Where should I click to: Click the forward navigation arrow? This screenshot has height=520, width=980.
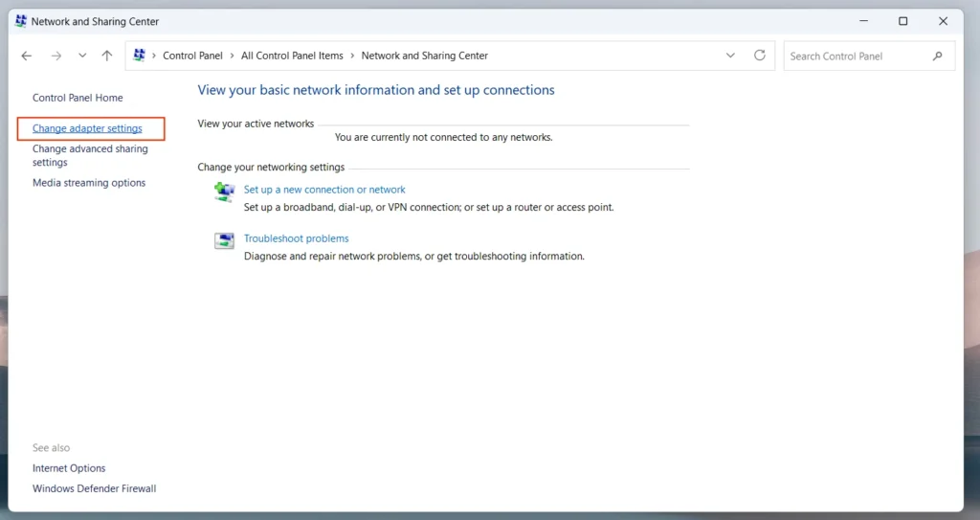tap(56, 56)
